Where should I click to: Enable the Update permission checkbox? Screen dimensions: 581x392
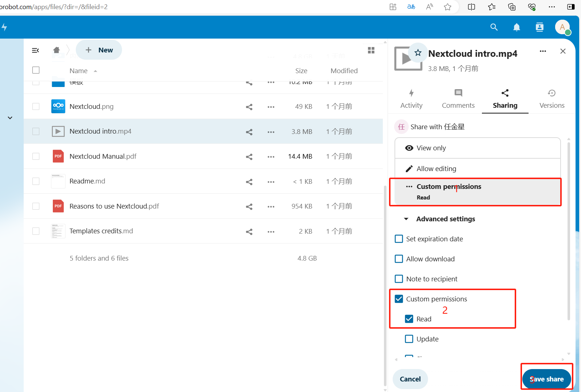pyautogui.click(x=409, y=339)
